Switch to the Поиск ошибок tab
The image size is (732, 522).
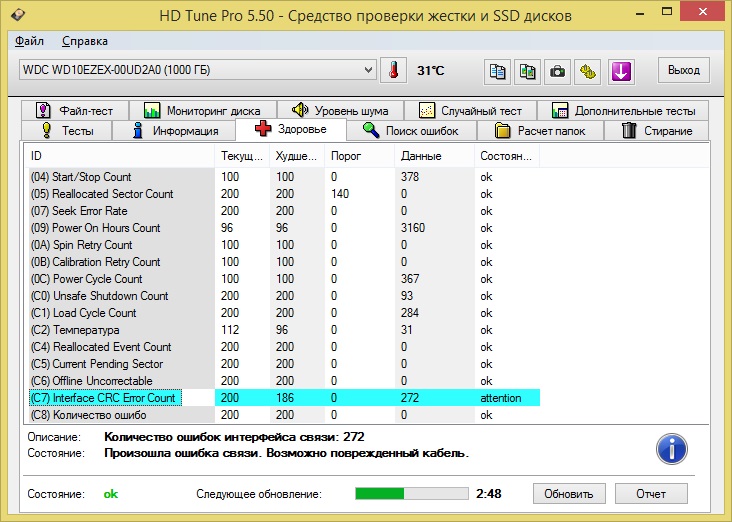point(411,130)
